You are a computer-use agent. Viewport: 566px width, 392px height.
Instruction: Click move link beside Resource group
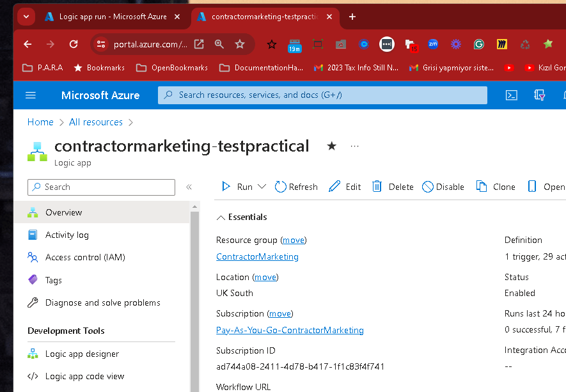coord(293,240)
